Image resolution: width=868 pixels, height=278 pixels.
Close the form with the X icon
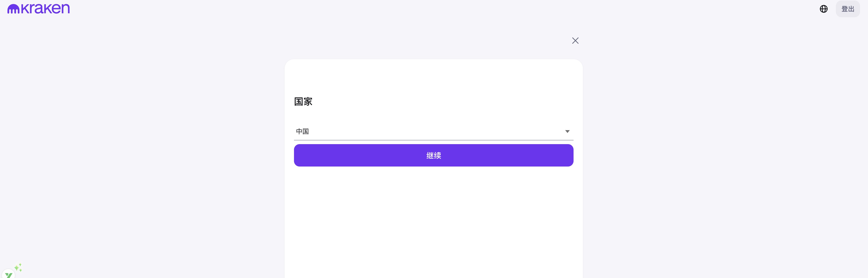[575, 41]
